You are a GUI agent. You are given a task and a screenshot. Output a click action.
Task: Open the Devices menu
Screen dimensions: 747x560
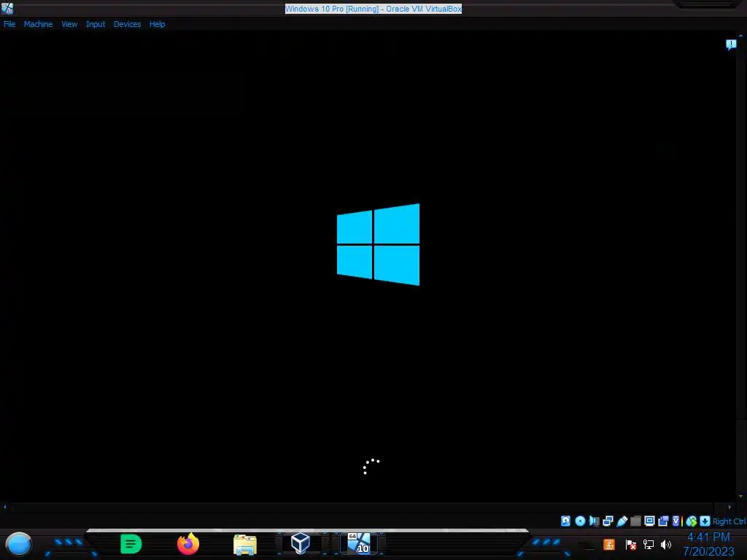(x=127, y=24)
